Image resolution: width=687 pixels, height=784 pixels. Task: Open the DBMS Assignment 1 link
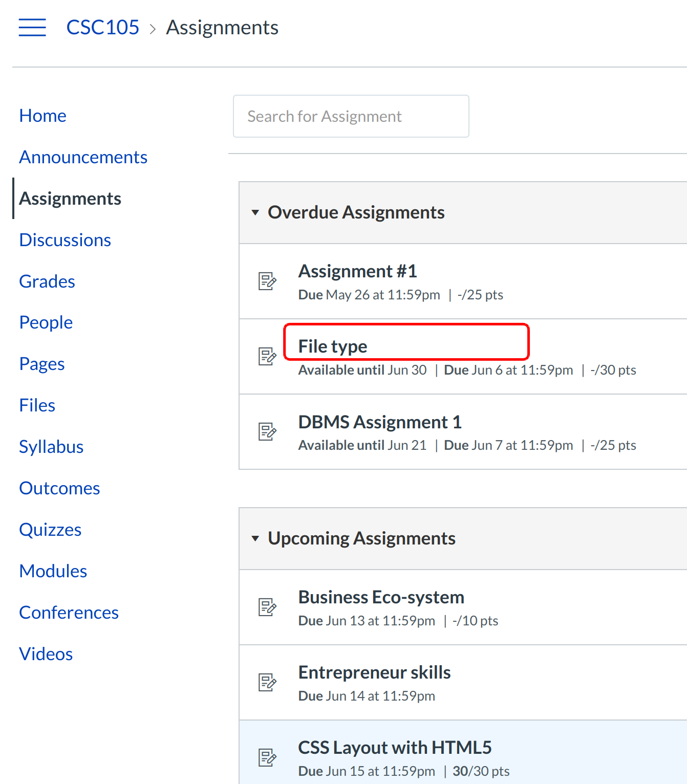coord(380,422)
